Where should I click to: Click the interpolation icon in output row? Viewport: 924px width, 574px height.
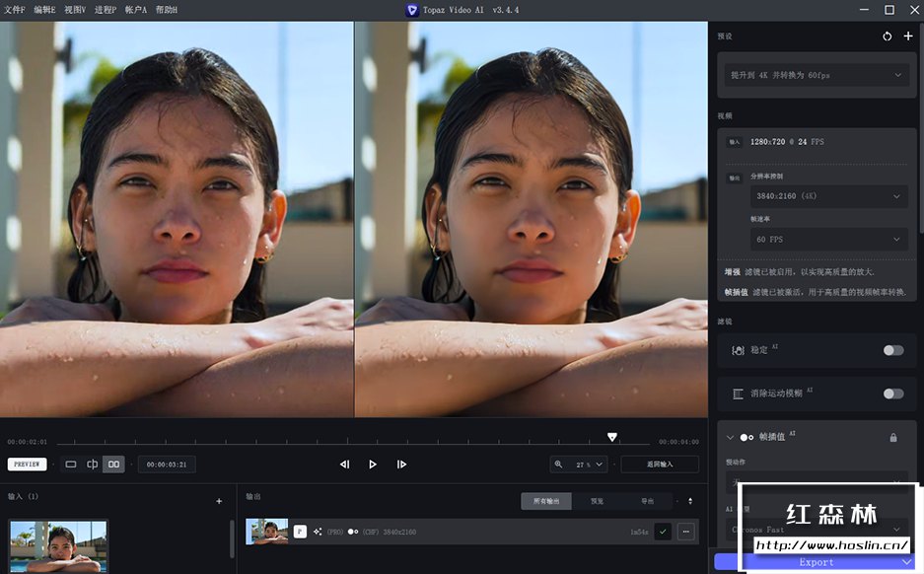coord(352,532)
